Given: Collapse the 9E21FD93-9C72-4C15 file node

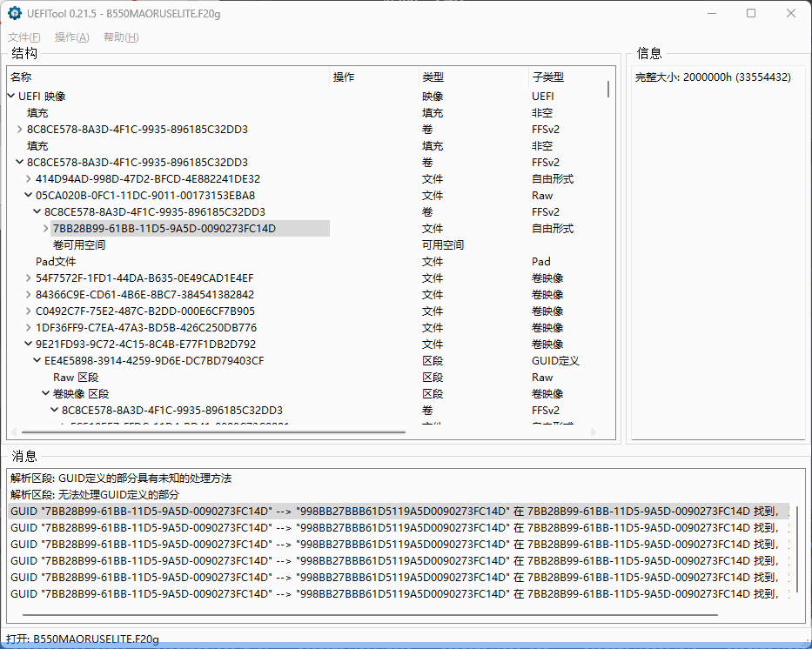Looking at the screenshot, I should tap(29, 345).
